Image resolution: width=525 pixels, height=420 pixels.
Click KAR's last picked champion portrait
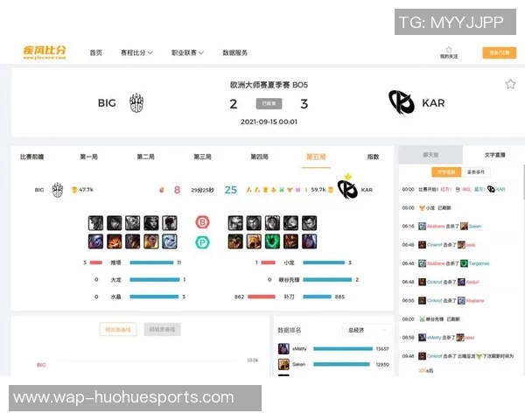[x=310, y=241]
